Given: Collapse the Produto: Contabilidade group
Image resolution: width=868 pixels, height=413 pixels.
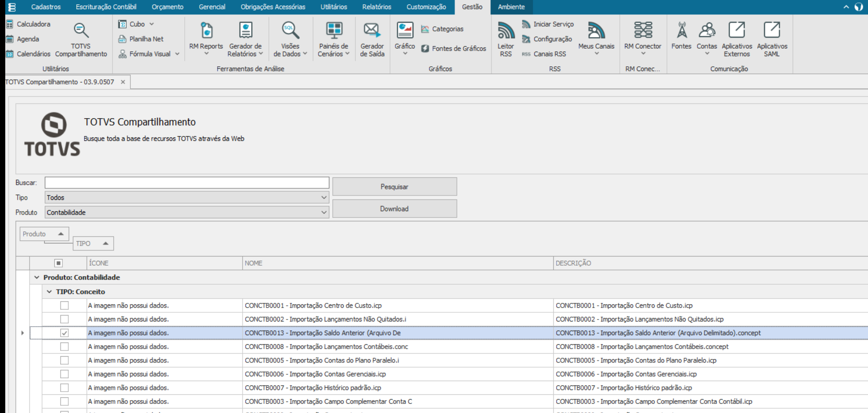Looking at the screenshot, I should tap(37, 277).
